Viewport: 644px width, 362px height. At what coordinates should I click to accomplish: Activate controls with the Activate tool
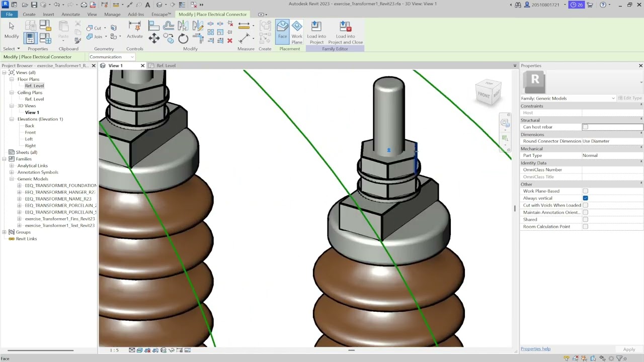[134, 30]
